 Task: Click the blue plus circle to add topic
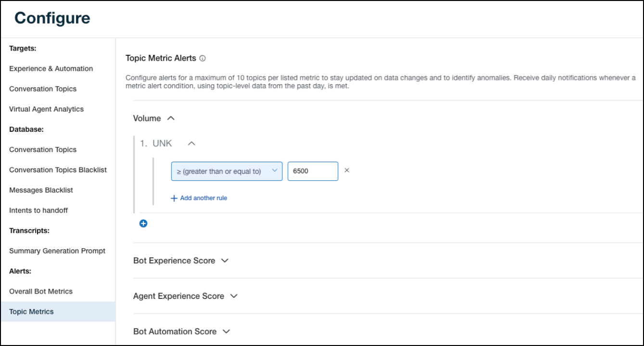click(x=143, y=223)
